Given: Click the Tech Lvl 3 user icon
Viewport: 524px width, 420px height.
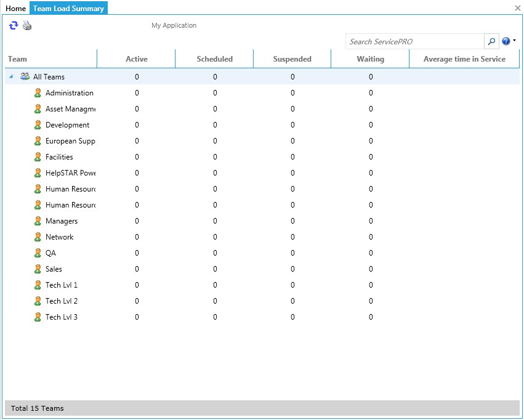Looking at the screenshot, I should (38, 317).
